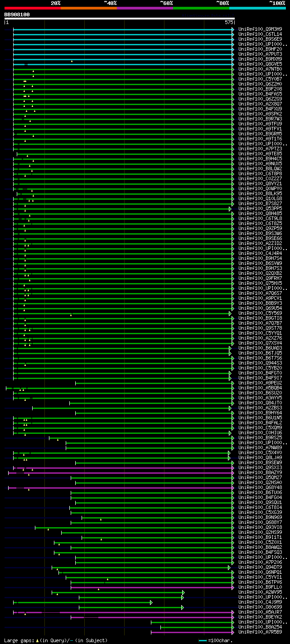290x644 pixels.
Task: Click the green ~80% identity legend segment
Action: coord(201,8)
